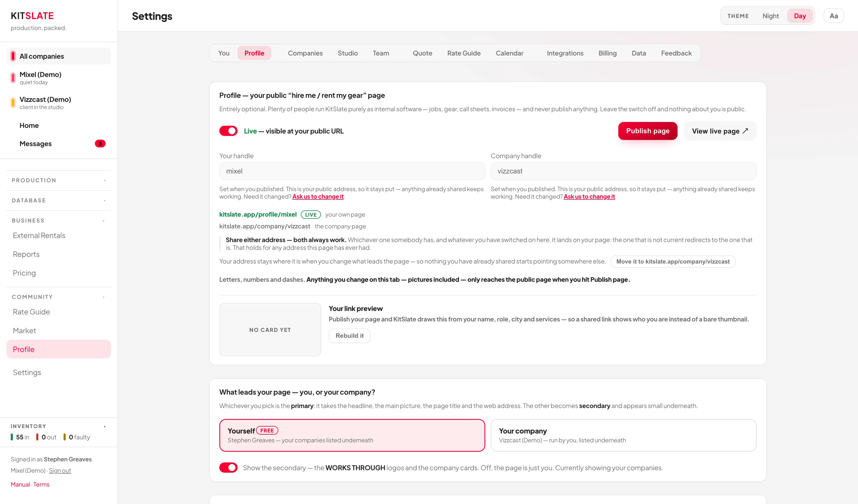Open the Feedback tab
The height and width of the screenshot is (504, 858).
coord(676,53)
